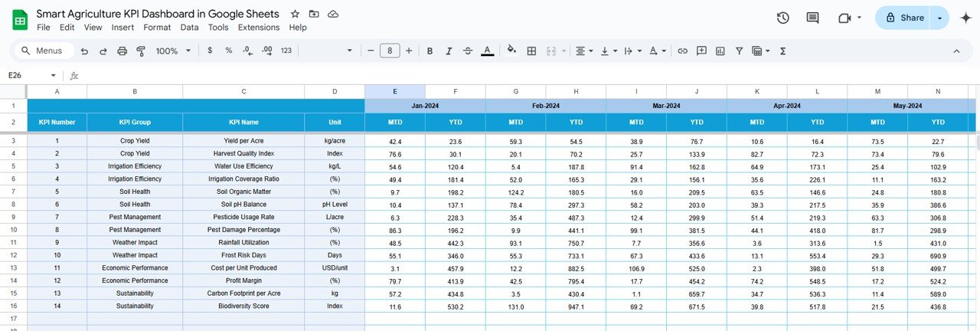This screenshot has width=980, height=331.
Task: Format as percent with the percent icon
Action: pyautogui.click(x=228, y=51)
